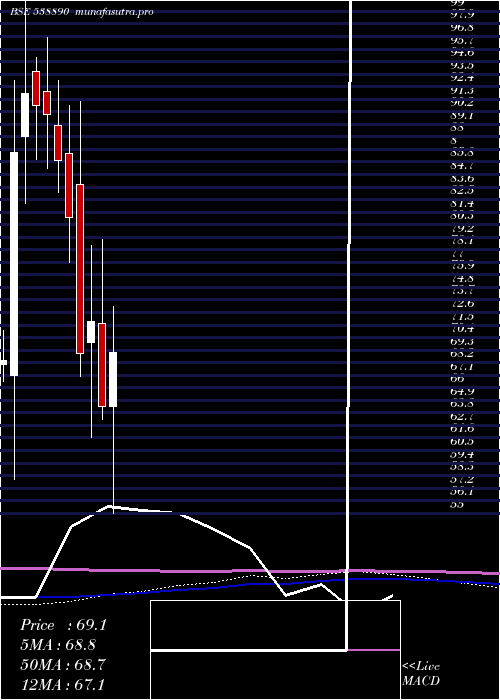
Task: Click the 94.6 price axis label
Action: [462, 53]
